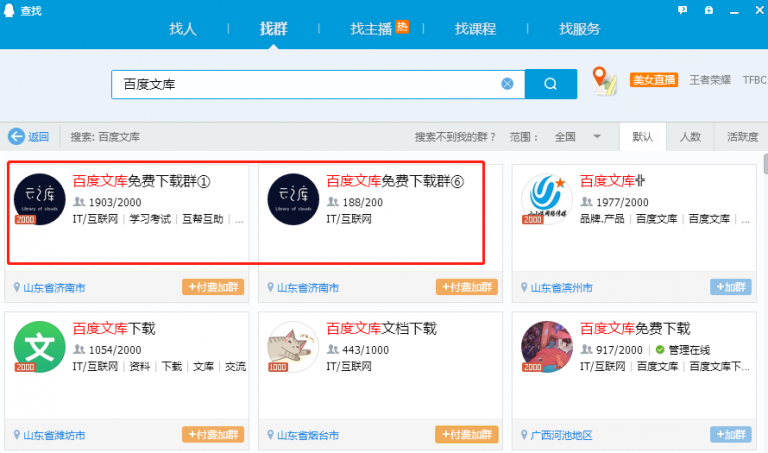Click the magnifier search button
Screen dimensions: 768x453
coord(550,84)
